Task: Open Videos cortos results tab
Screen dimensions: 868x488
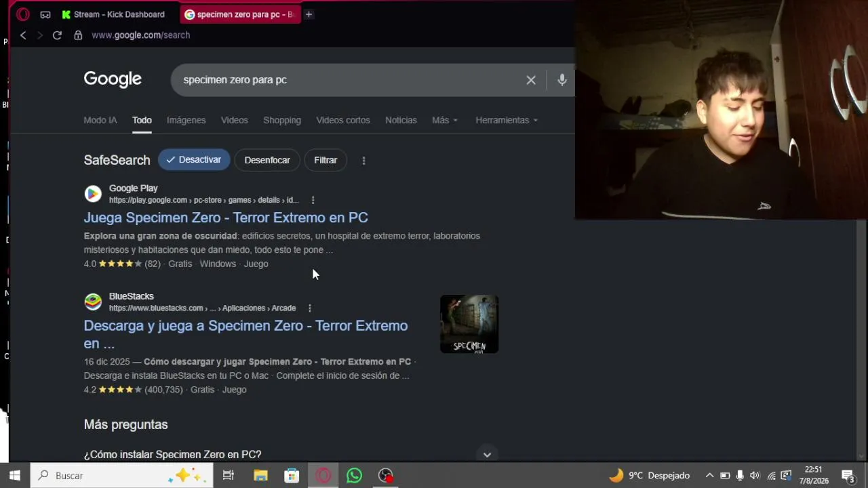Action: pyautogui.click(x=343, y=120)
